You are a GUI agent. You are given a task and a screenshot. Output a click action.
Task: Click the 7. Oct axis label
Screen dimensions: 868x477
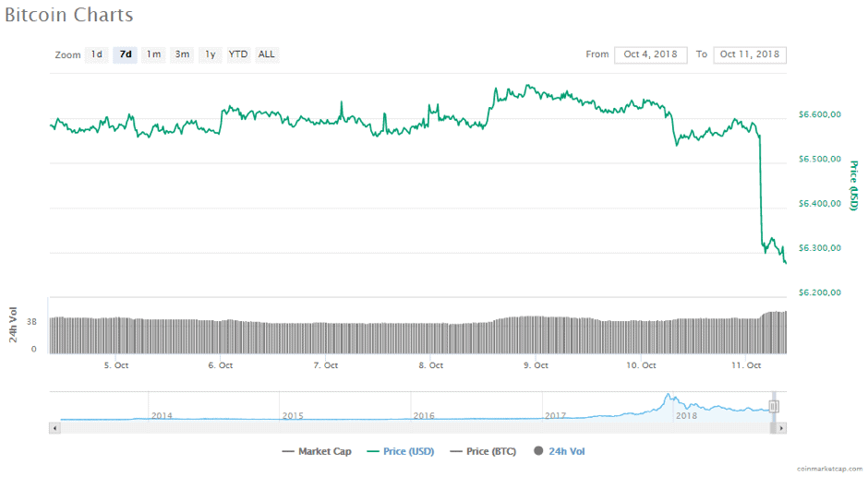pos(325,365)
